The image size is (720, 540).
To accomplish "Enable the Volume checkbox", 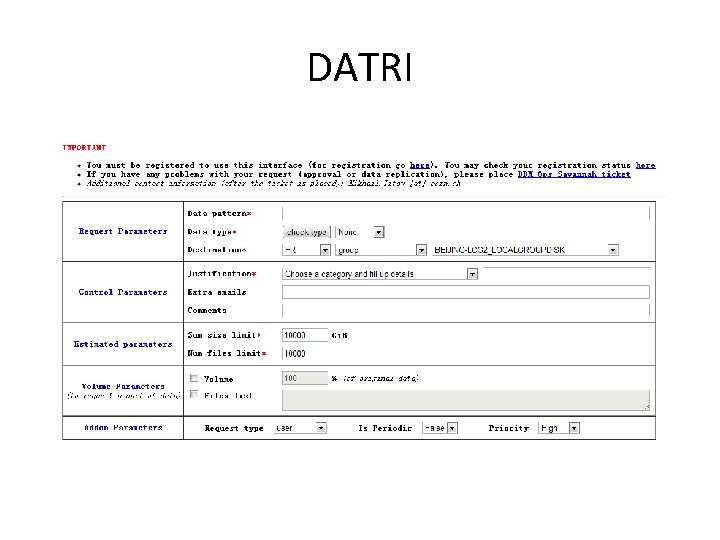I will (x=194, y=378).
